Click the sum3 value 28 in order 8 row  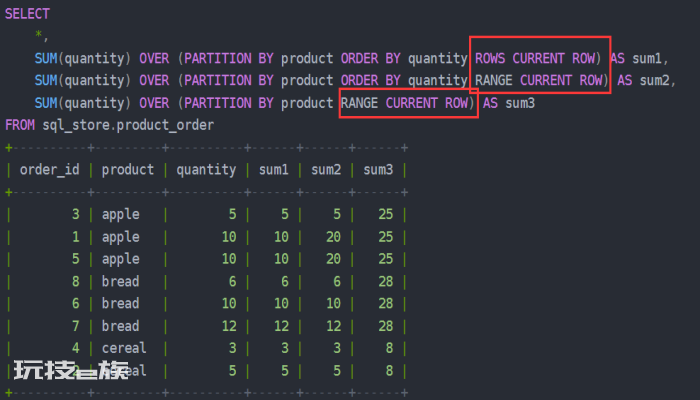click(x=386, y=282)
